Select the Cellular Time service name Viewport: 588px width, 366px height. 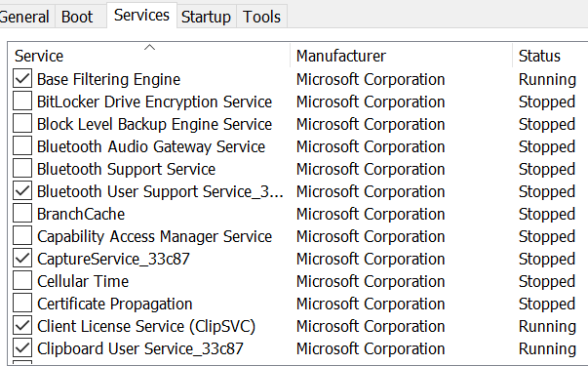(83, 281)
